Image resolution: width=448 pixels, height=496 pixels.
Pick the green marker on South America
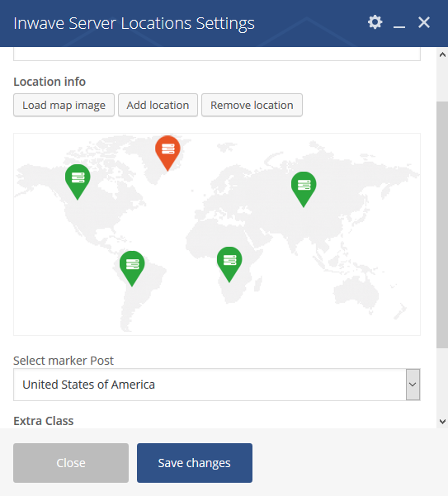(x=132, y=268)
